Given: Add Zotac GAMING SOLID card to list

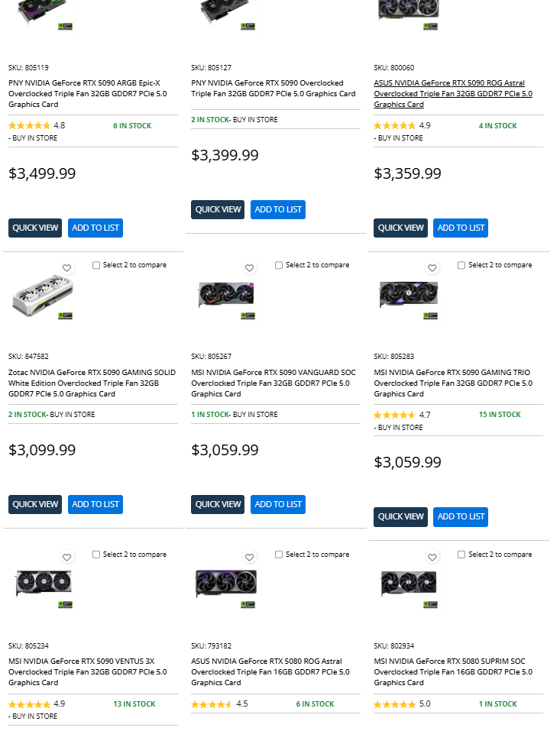Looking at the screenshot, I should click(95, 504).
